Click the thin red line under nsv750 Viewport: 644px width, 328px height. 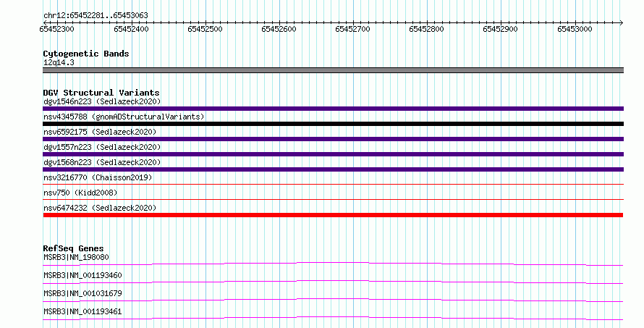point(333,199)
